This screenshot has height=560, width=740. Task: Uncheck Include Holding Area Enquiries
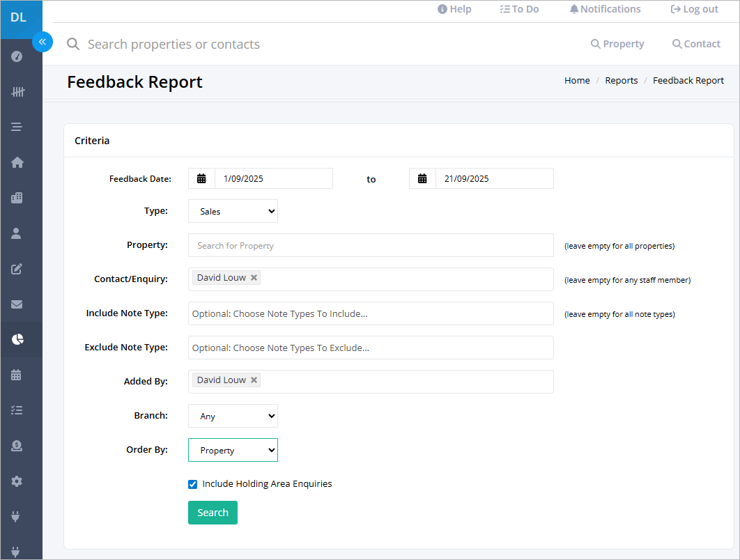click(x=192, y=483)
